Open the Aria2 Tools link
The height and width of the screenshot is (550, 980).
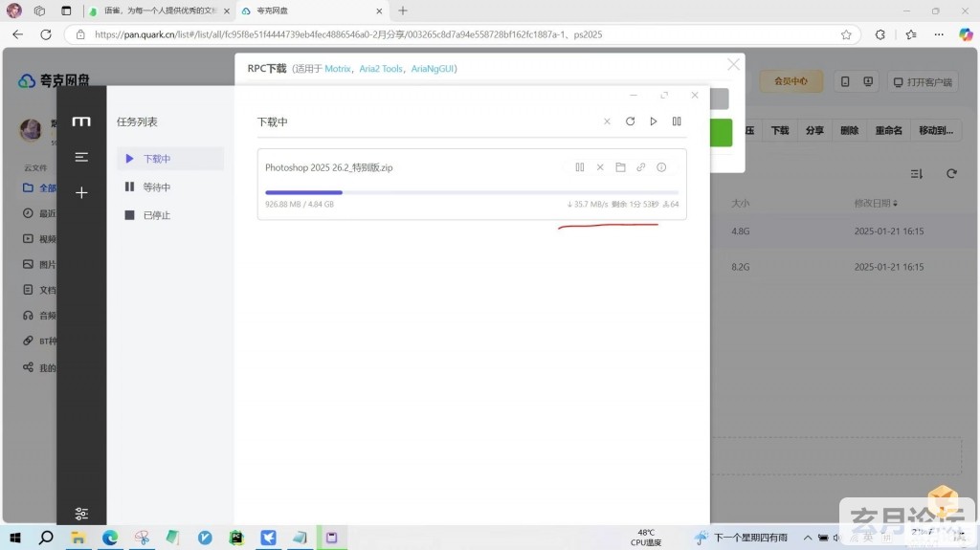381,69
